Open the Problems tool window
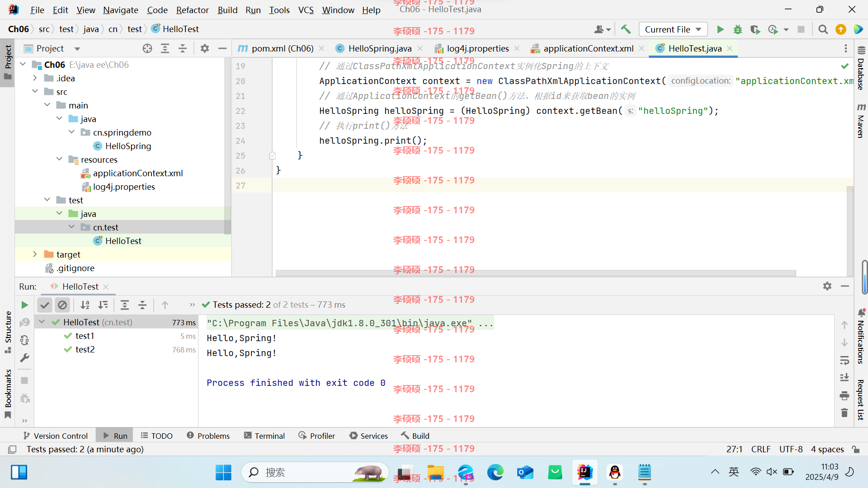868x488 pixels. point(208,436)
